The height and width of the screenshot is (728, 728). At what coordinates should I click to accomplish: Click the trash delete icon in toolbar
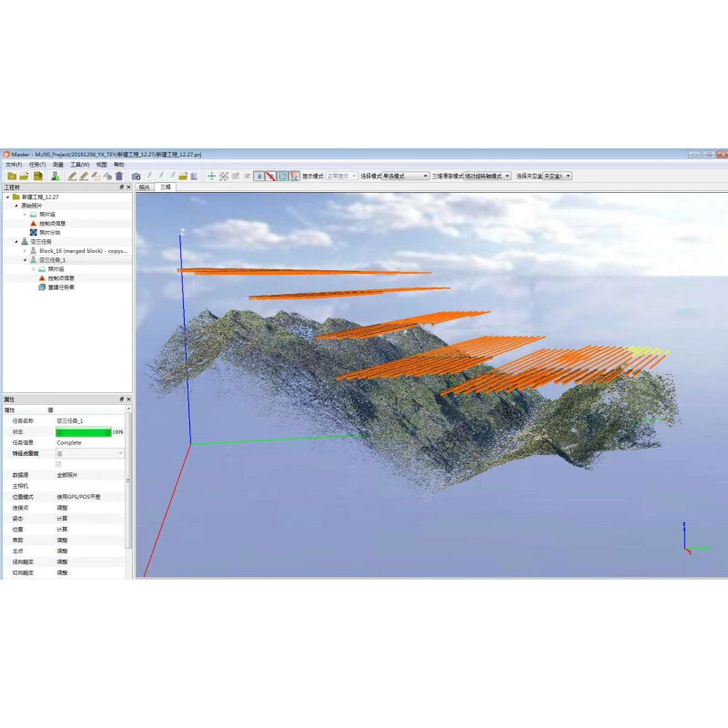[119, 176]
